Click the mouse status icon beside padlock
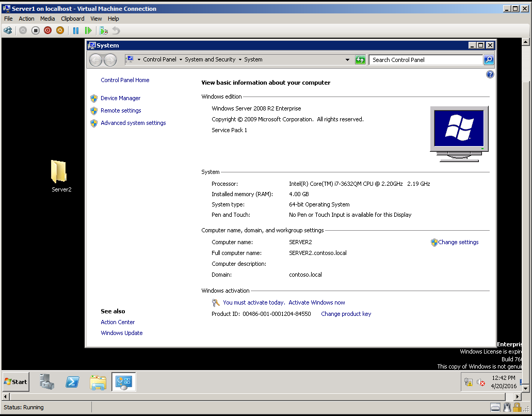This screenshot has width=532, height=416. click(507, 407)
